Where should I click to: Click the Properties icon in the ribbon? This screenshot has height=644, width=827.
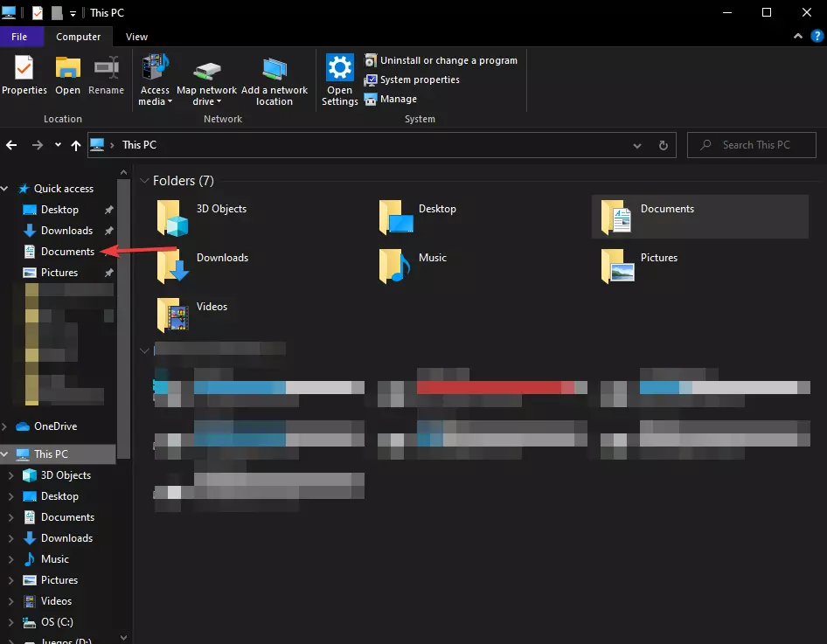(x=24, y=68)
